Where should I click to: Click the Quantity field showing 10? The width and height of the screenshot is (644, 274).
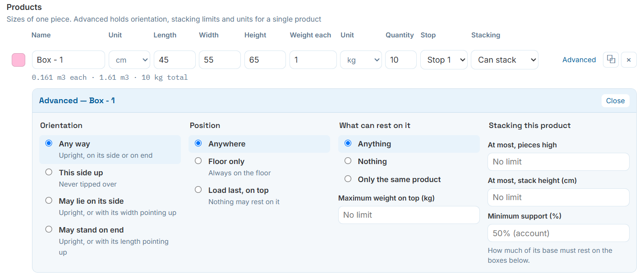(401, 59)
